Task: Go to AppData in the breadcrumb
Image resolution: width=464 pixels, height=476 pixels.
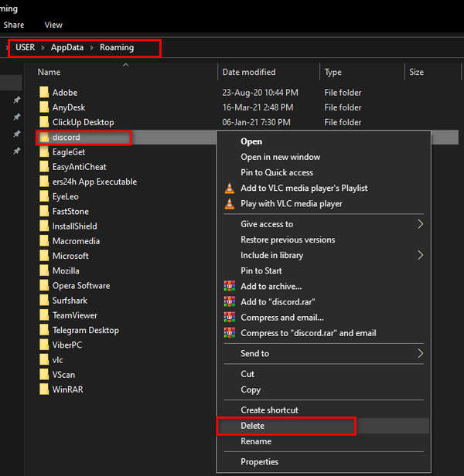Action: coord(67,48)
